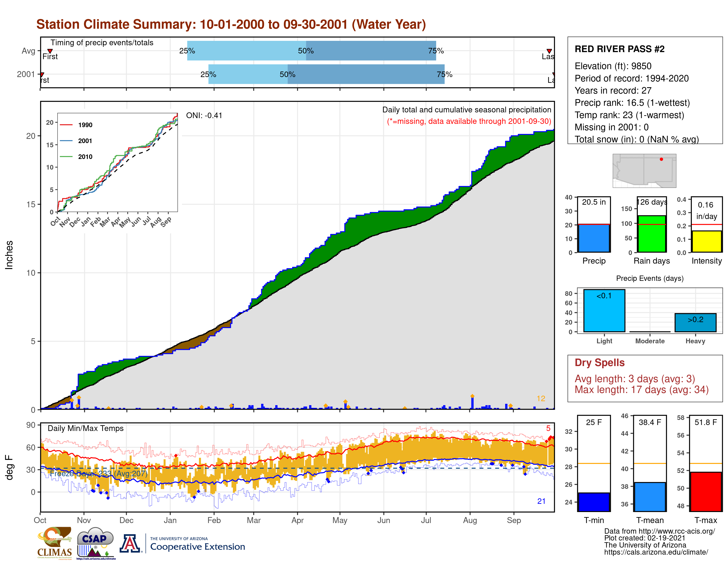This screenshot has height=563, width=728.
Task: Click the 126 days value label
Action: click(652, 202)
